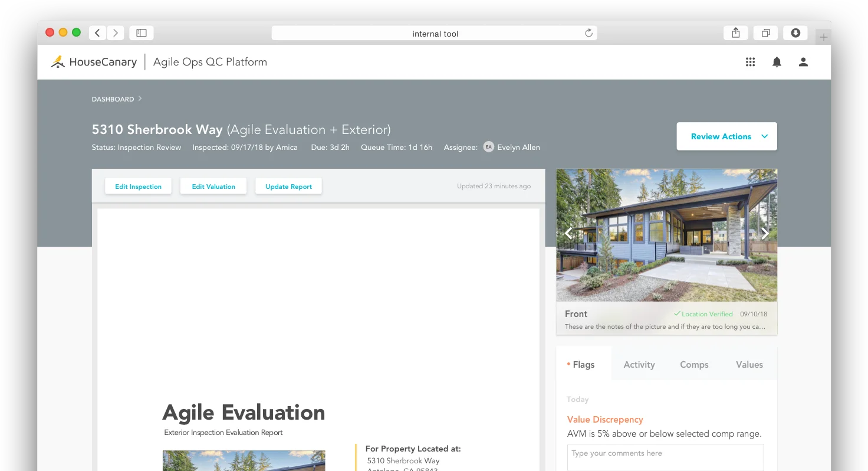Viewport: 868px width, 471px height.
Task: Click the For Property Located at label
Action: (413, 449)
